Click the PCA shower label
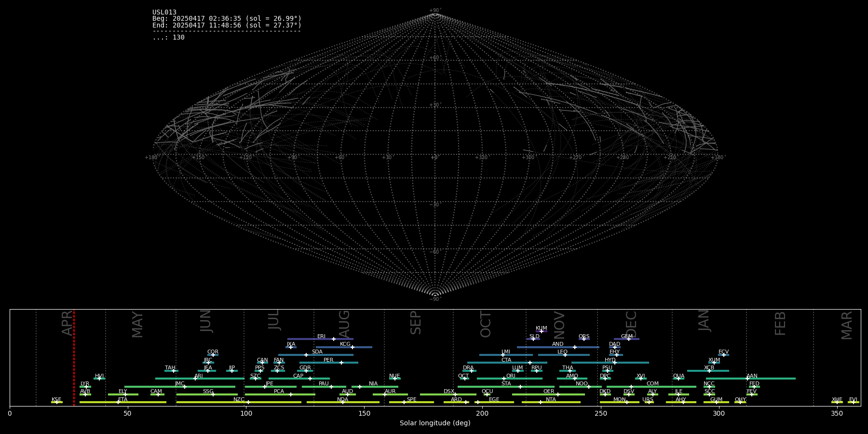 click(279, 392)
